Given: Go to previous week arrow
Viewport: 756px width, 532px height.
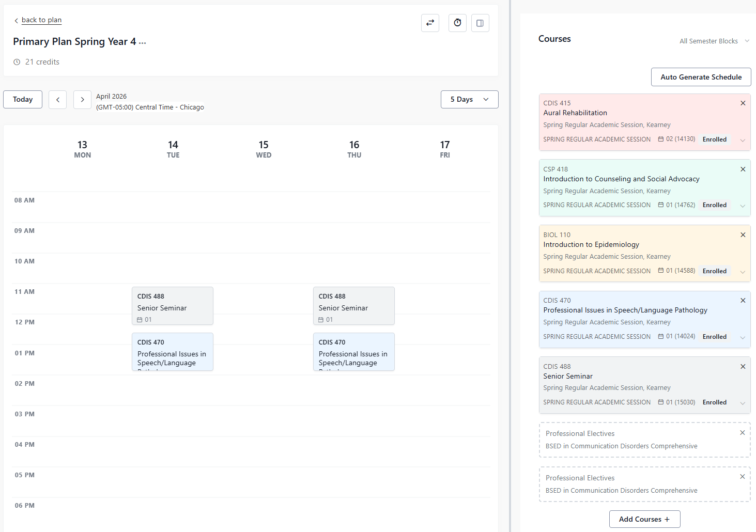Looking at the screenshot, I should (x=58, y=100).
